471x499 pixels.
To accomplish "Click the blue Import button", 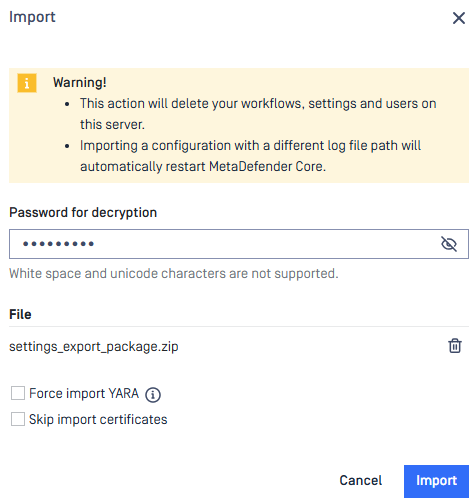I will (x=436, y=481).
